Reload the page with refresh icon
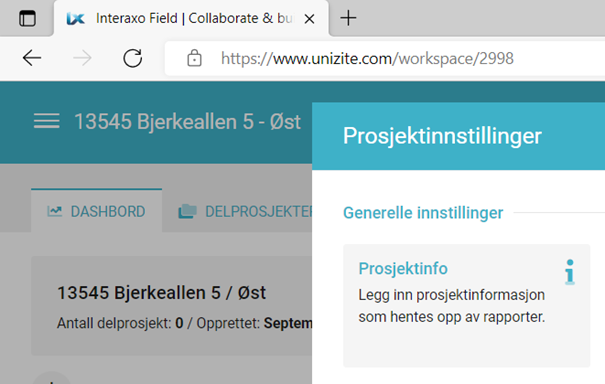605x384 pixels. click(133, 58)
